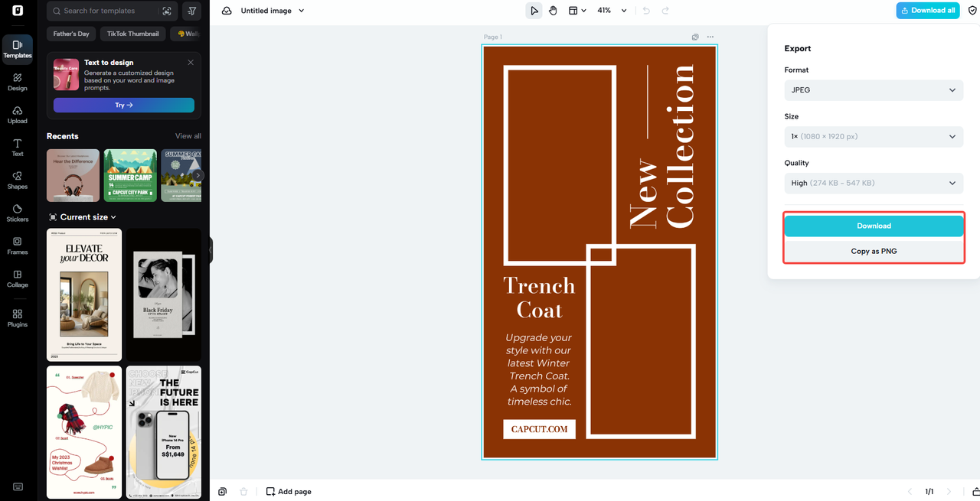Close the Text to design card

pos(191,62)
